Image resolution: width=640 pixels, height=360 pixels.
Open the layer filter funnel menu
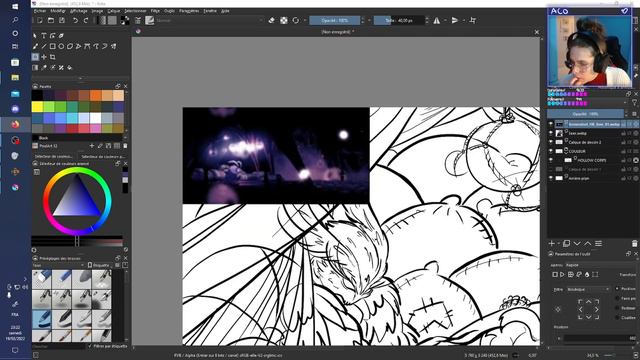coord(634,103)
